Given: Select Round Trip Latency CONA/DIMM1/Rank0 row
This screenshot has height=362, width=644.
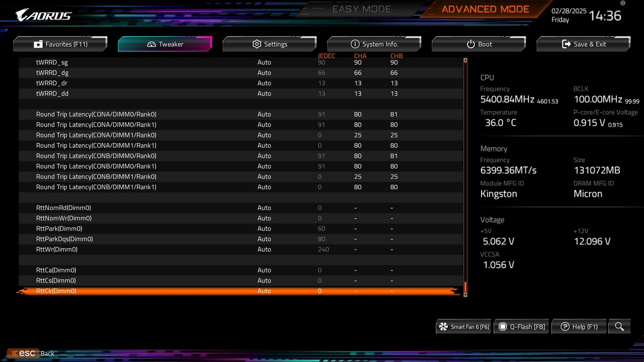Looking at the screenshot, I should (240, 135).
